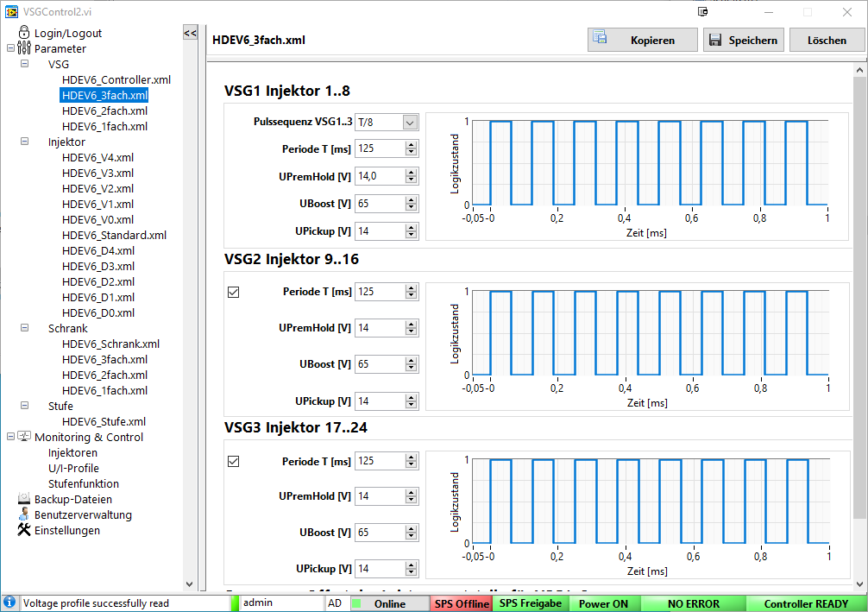Open Einstellungen section
This screenshot has height=612, width=868.
tap(67, 530)
